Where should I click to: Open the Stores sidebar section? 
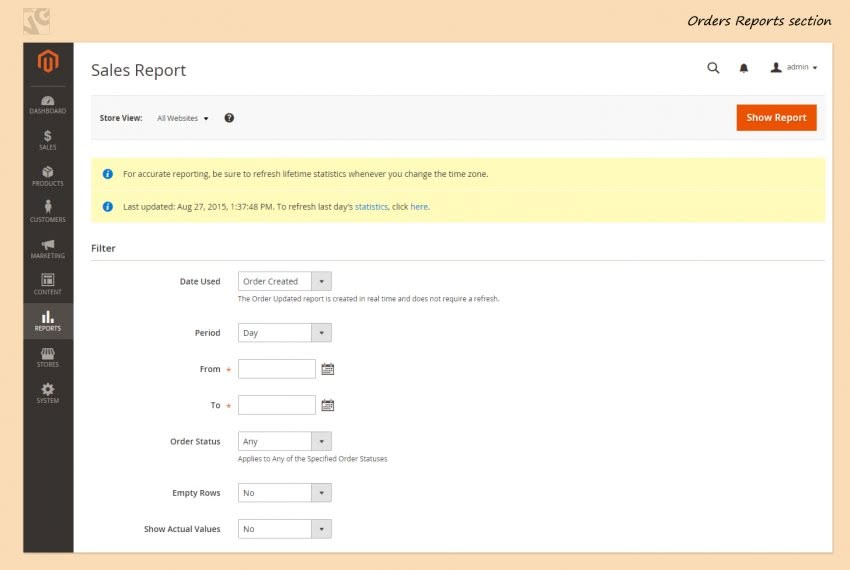coord(48,357)
